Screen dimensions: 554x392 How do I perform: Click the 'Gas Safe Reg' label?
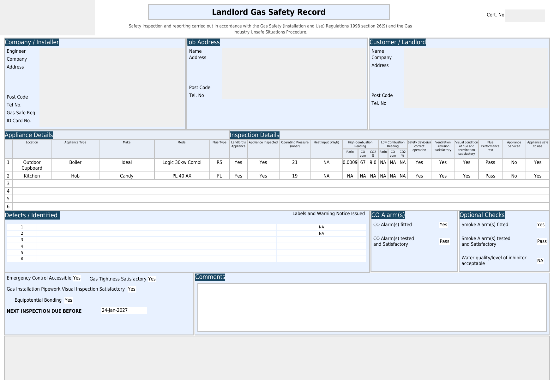pos(21,113)
